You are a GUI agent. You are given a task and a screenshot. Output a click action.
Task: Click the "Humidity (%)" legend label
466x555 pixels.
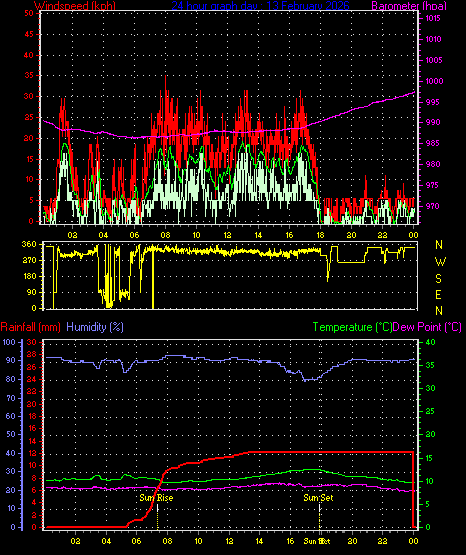[95, 327]
